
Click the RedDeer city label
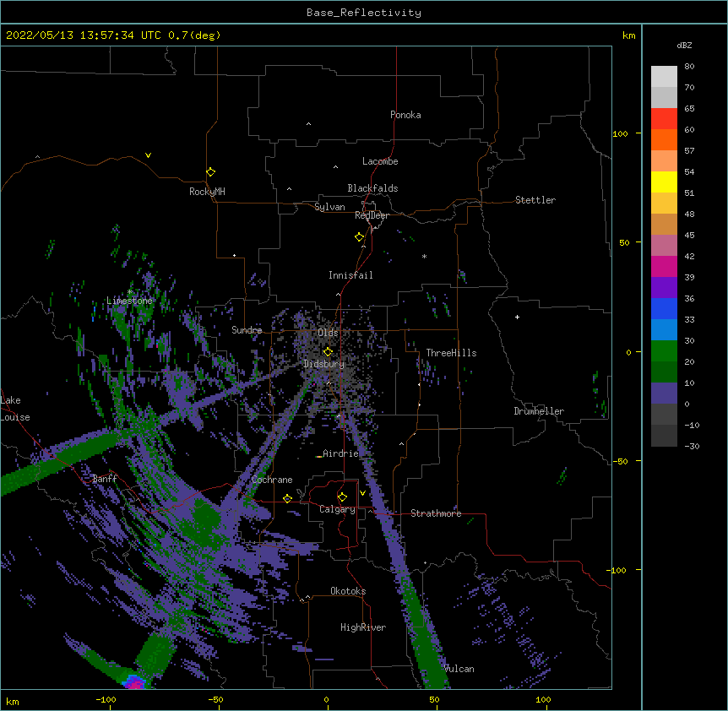[372, 215]
